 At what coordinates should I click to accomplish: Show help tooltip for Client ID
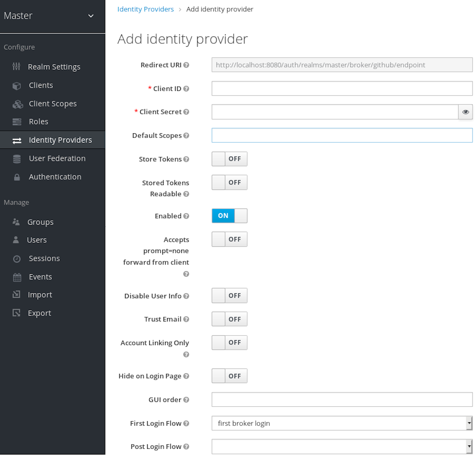pyautogui.click(x=186, y=89)
